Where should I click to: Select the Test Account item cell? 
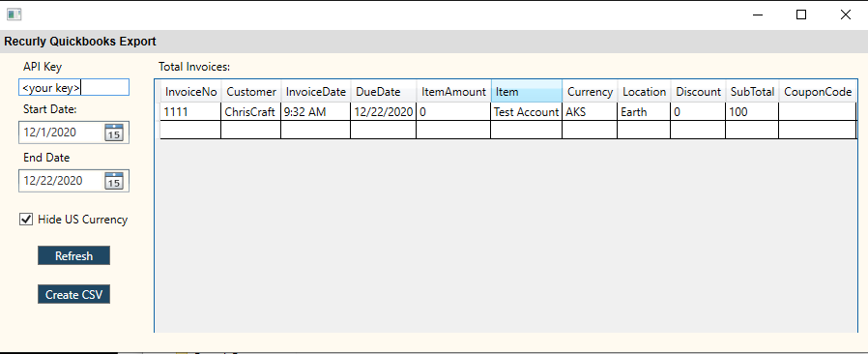pos(527,112)
